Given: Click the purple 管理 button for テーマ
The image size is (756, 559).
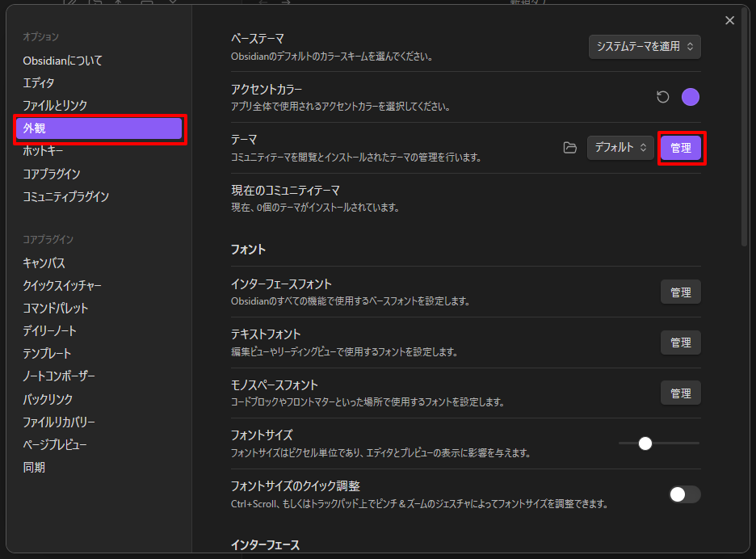Looking at the screenshot, I should tap(681, 148).
